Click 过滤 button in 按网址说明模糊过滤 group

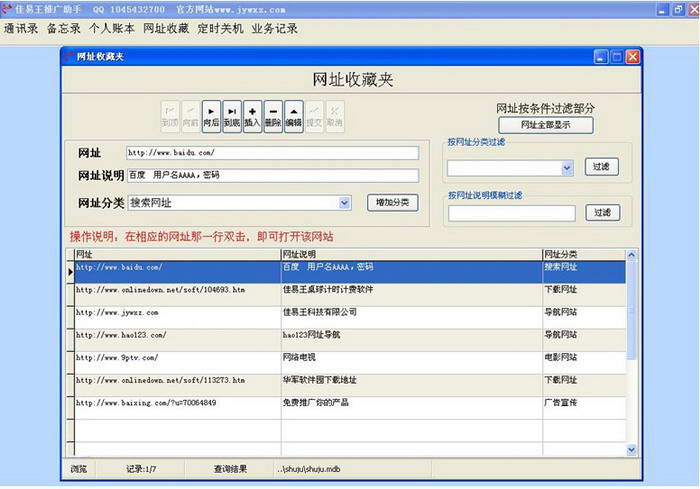602,213
